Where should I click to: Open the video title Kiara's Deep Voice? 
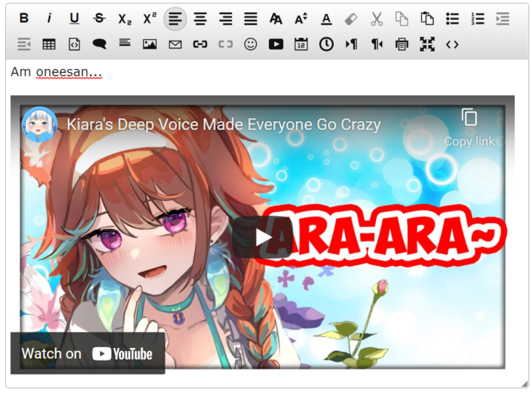(x=224, y=124)
